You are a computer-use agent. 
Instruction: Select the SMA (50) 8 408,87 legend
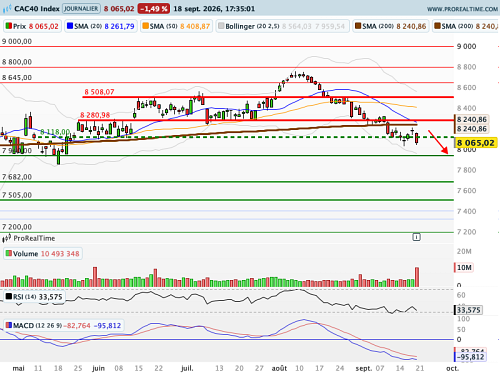click(176, 26)
